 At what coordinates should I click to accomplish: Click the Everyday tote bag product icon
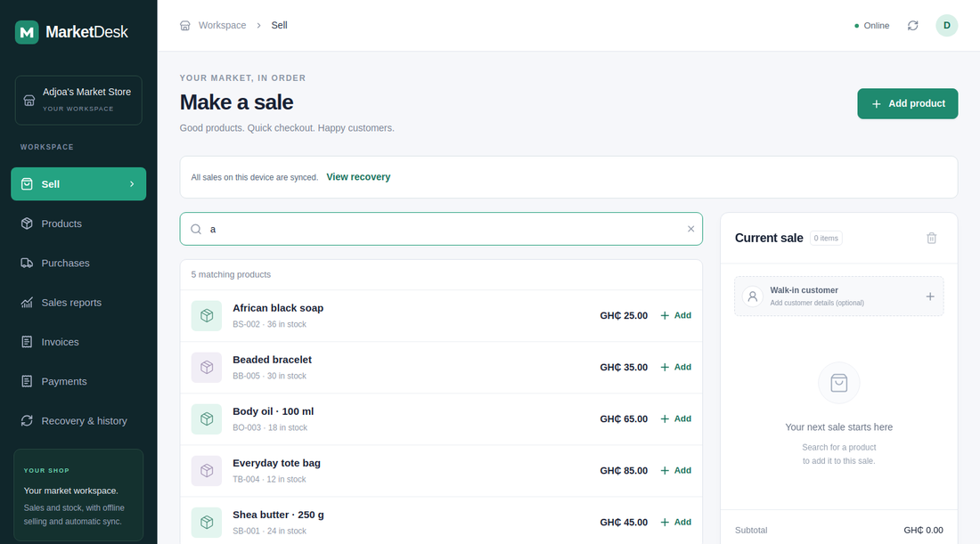(207, 470)
